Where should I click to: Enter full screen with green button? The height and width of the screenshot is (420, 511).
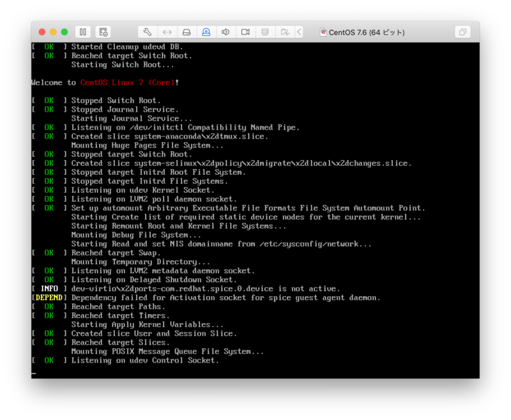click(65, 32)
